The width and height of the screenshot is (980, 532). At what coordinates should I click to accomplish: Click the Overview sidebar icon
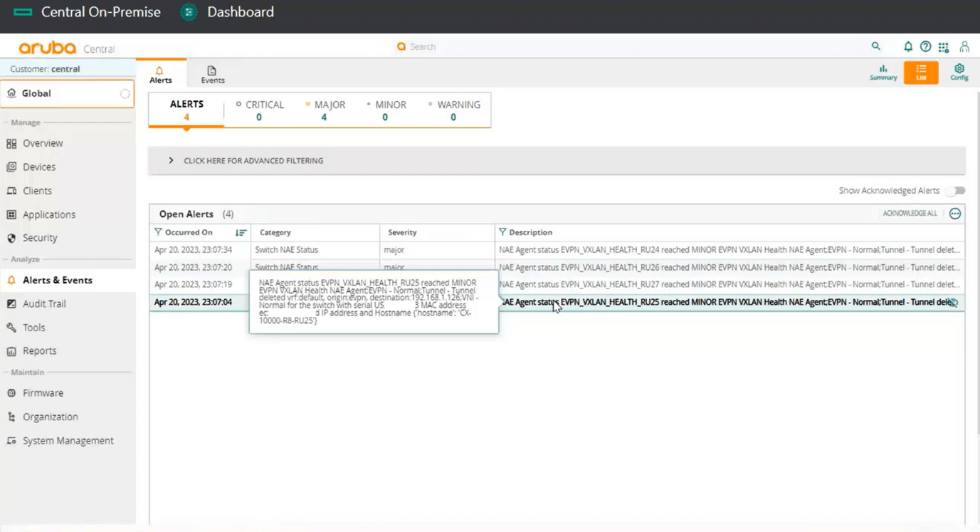pyautogui.click(x=11, y=143)
